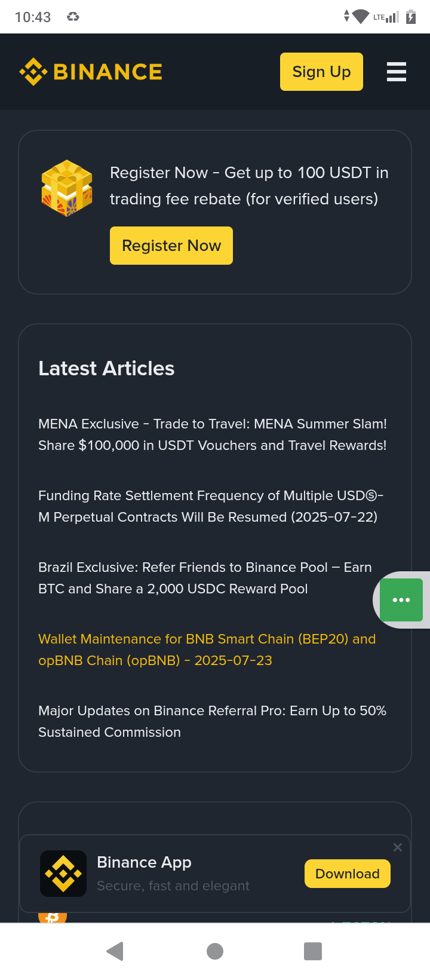
Task: Open the hamburger navigation menu
Action: pyautogui.click(x=397, y=72)
